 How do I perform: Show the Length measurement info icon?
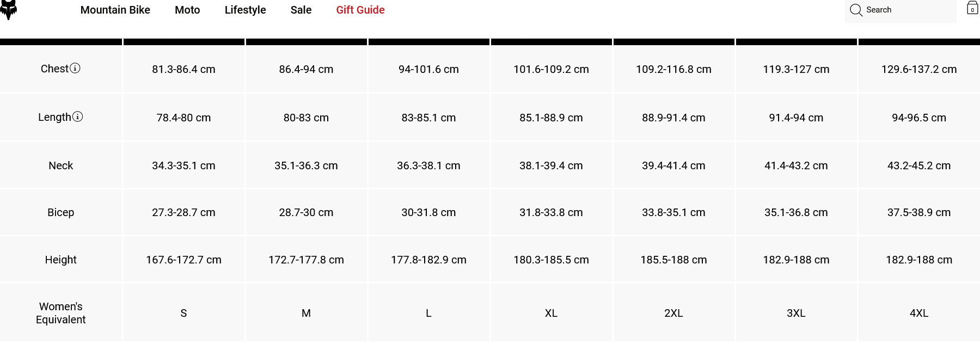coord(78,116)
